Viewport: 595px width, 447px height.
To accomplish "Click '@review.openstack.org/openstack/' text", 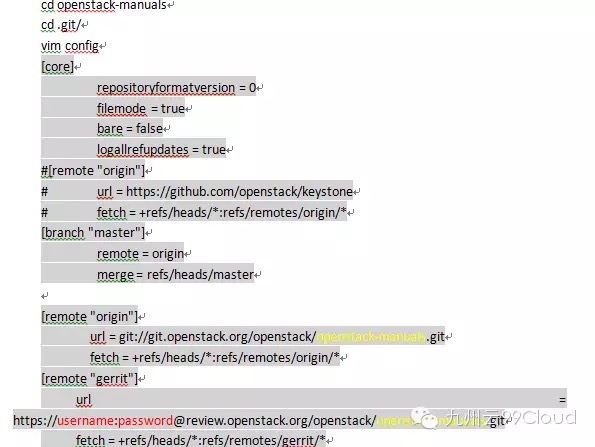I will (274, 421).
